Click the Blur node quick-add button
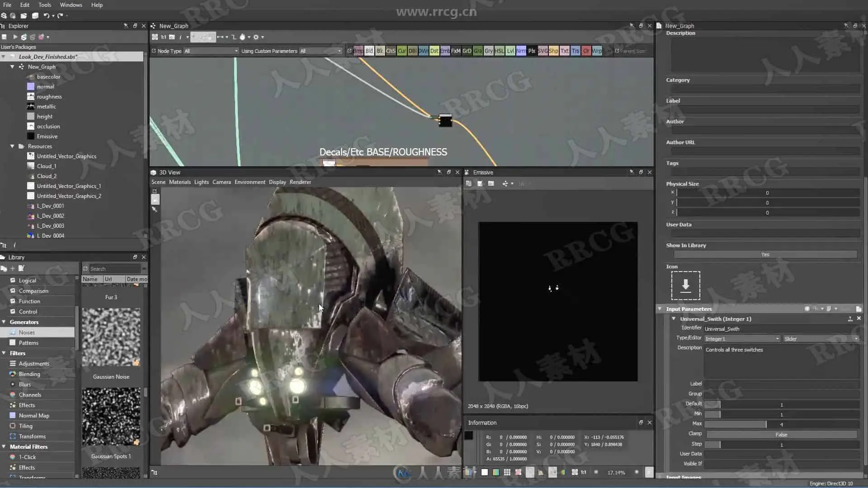 (x=380, y=51)
